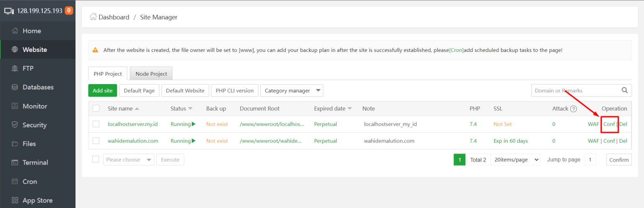
Task: Click the localhostserver.my.id site name
Action: [132, 124]
